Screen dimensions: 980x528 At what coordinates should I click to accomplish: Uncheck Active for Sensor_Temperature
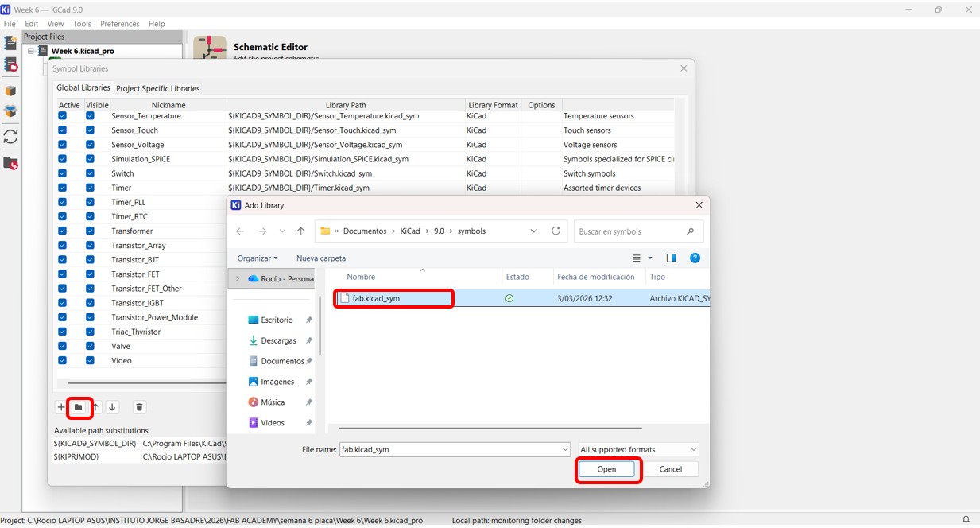(x=62, y=116)
